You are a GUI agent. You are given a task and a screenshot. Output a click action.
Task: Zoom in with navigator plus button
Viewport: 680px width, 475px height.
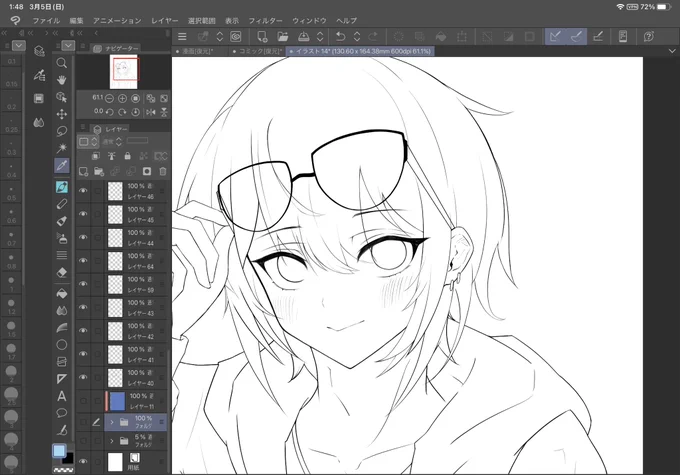(x=122, y=98)
